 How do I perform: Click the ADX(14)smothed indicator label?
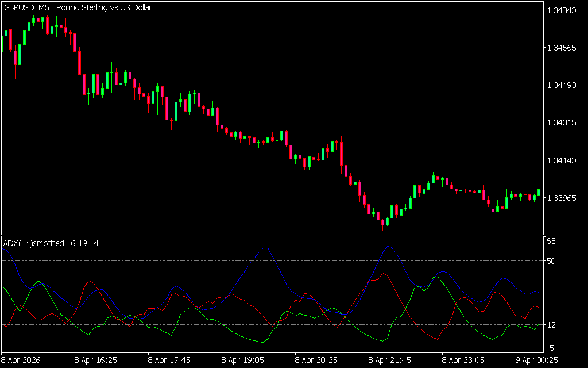[x=51, y=243]
